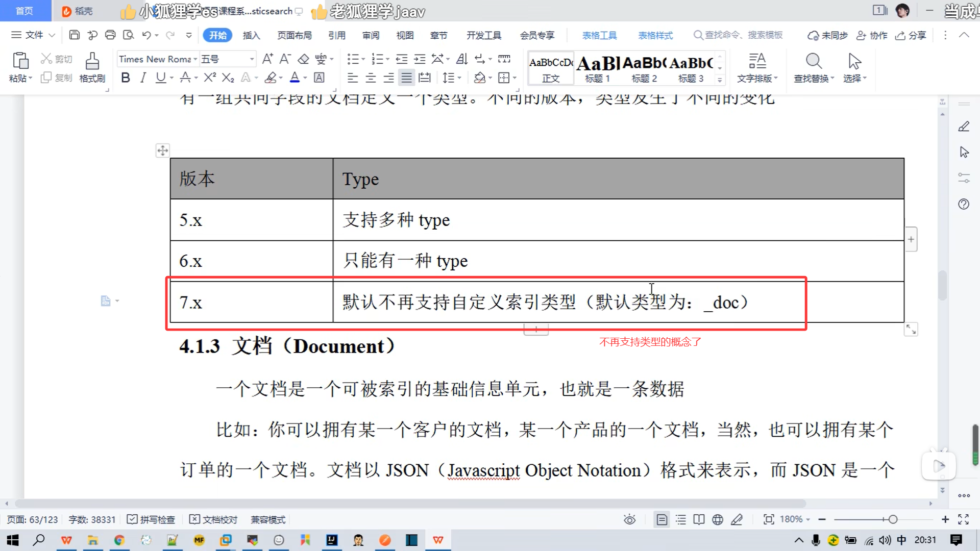This screenshot has height=551, width=980.
Task: Click the table move handle icon
Action: point(162,151)
